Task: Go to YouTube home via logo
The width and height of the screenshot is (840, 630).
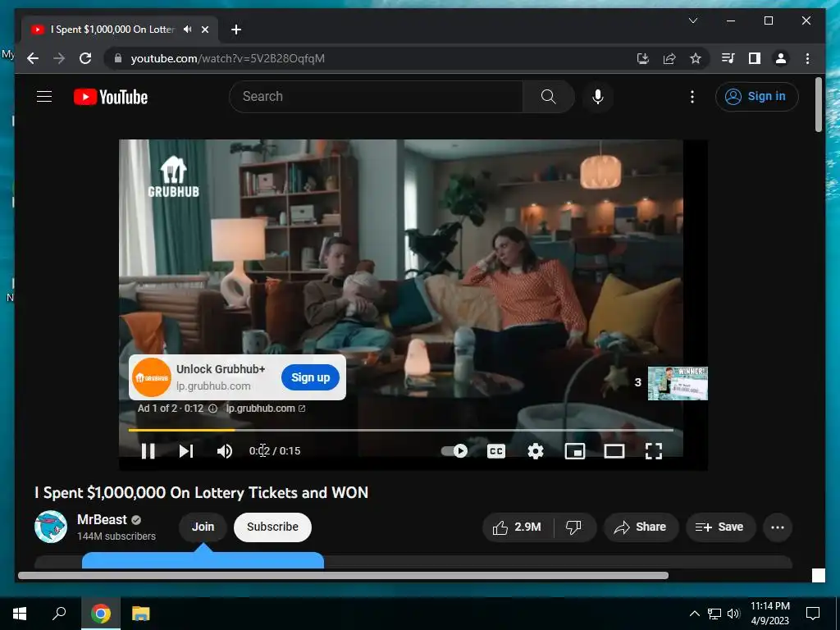Action: click(111, 97)
